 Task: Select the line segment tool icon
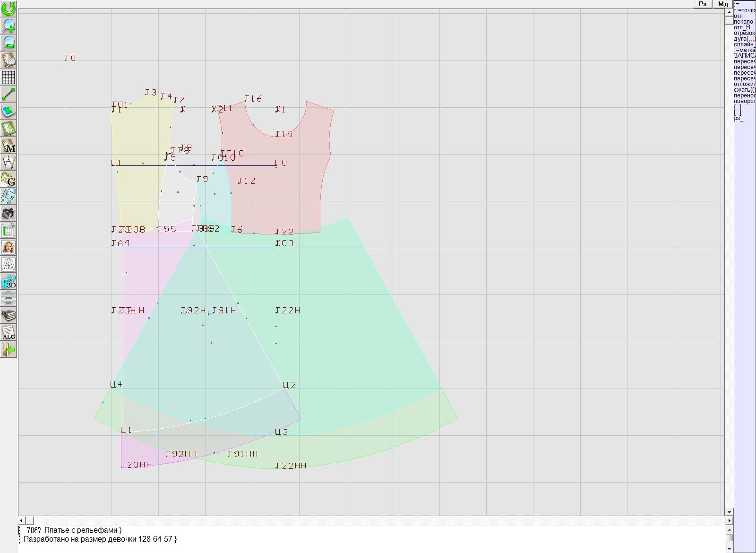pyautogui.click(x=9, y=94)
